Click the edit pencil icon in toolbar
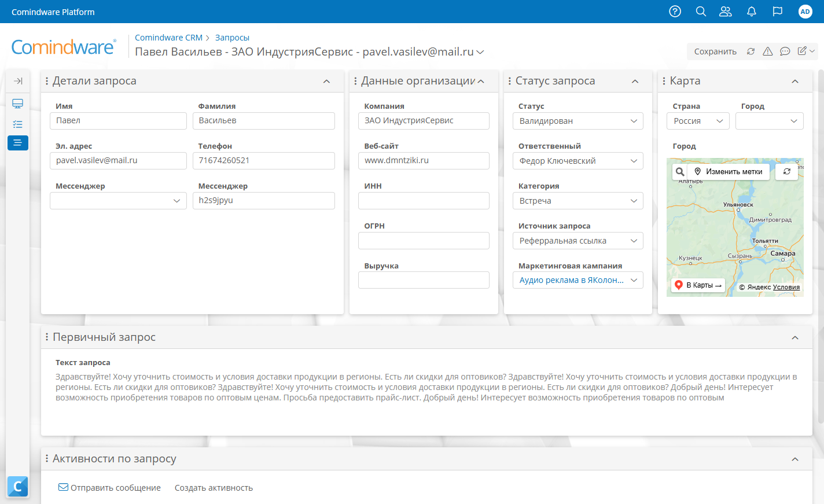Screen dimensions: 824x504 [x=802, y=51]
